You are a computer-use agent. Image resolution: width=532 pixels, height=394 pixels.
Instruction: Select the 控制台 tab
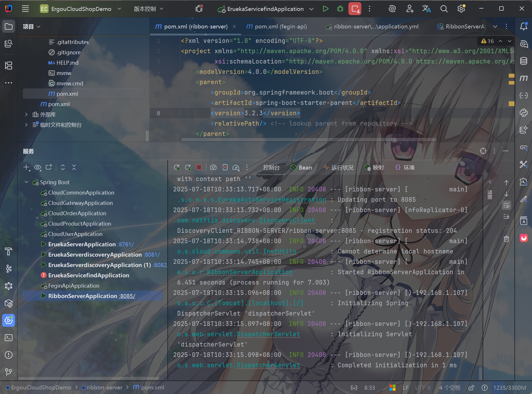(271, 168)
